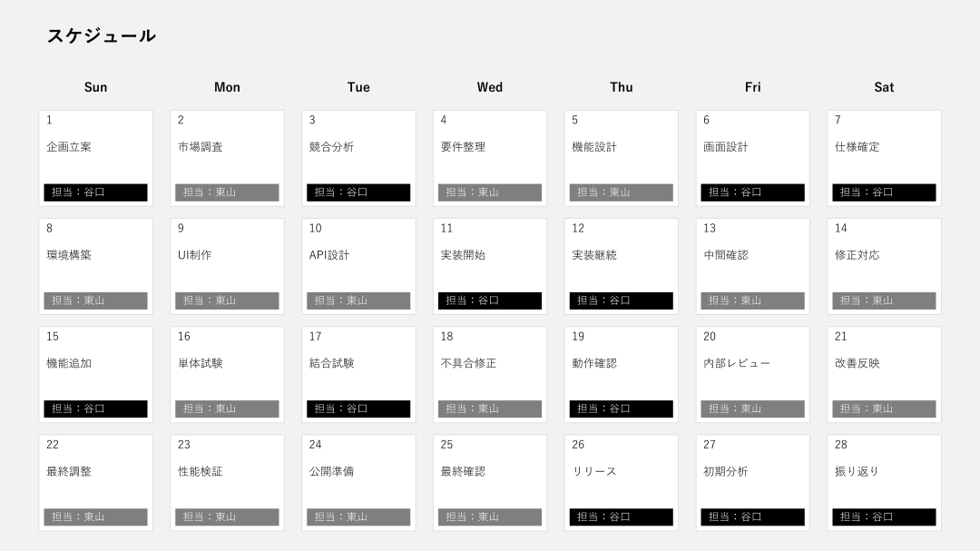The height and width of the screenshot is (551, 980).
Task: Open day 7 card 仕様確定
Action: [884, 156]
